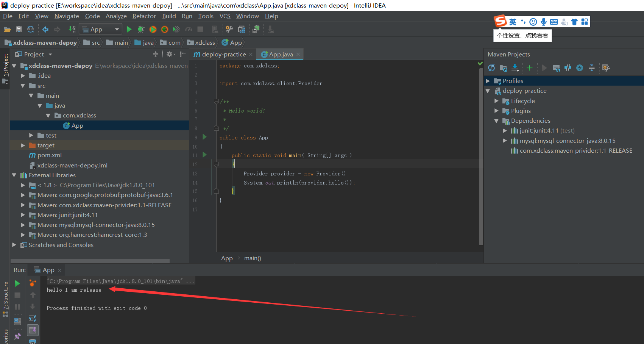The image size is (644, 344).
Task: Select the App.java editor tab
Action: tap(280, 54)
